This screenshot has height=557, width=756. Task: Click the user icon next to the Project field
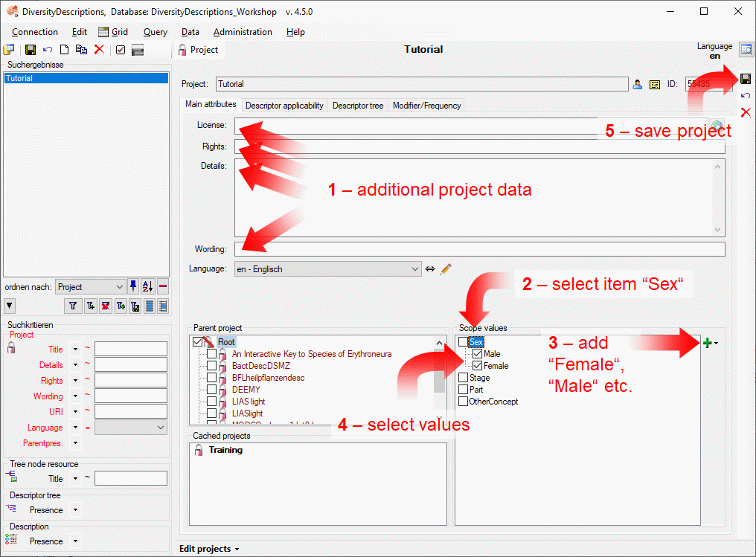tap(638, 84)
